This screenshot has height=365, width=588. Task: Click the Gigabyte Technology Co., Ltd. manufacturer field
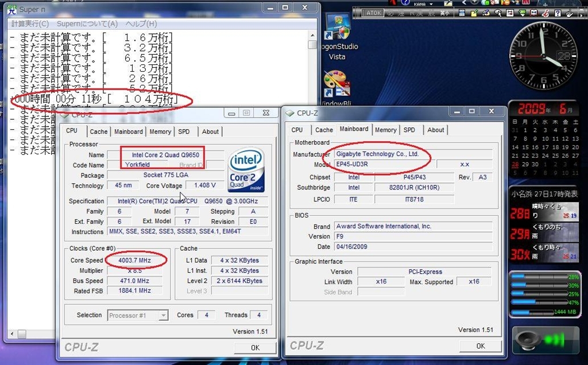click(413, 154)
